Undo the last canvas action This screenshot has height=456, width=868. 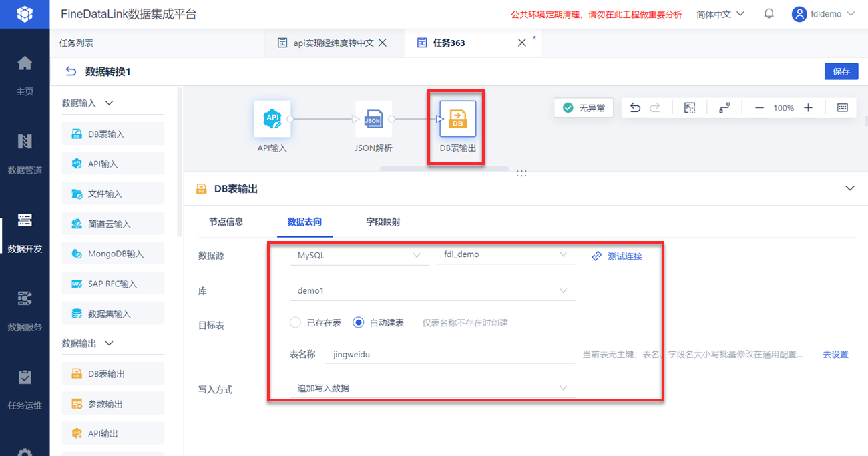[636, 107]
